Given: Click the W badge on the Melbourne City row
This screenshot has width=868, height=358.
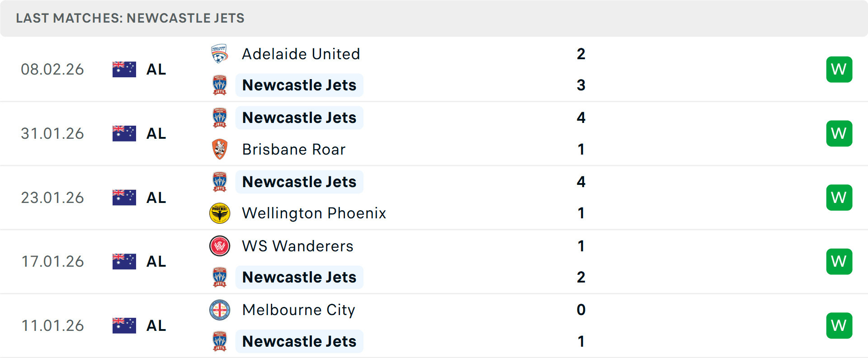Looking at the screenshot, I should click(x=840, y=325).
